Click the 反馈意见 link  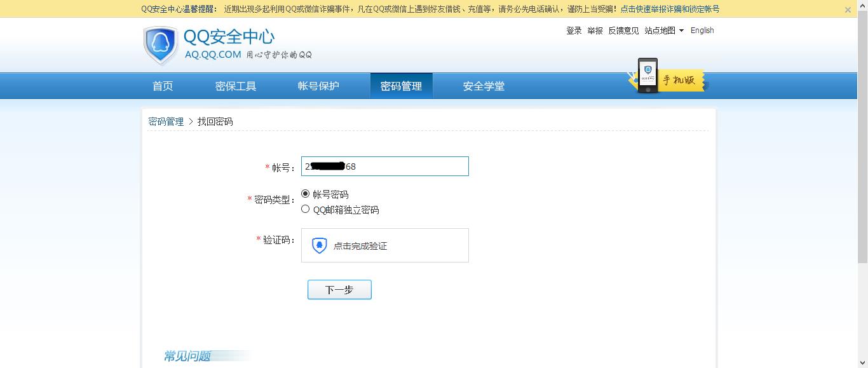[x=623, y=31]
